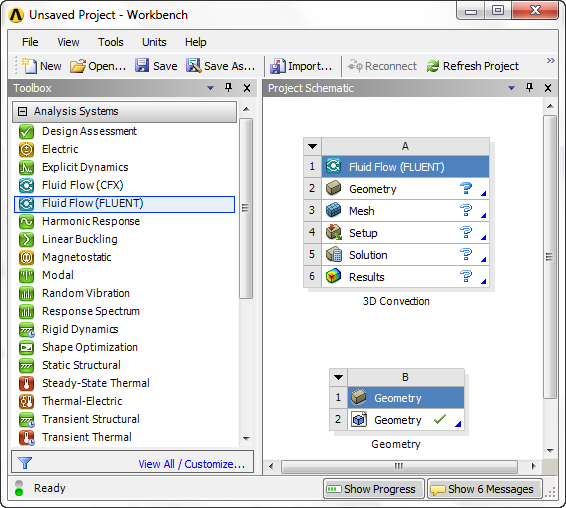Click the Harmonic Response icon

click(26, 221)
